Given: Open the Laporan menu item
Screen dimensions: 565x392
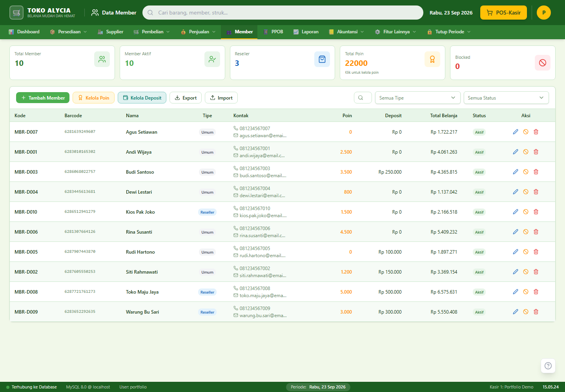Looking at the screenshot, I should (306, 32).
